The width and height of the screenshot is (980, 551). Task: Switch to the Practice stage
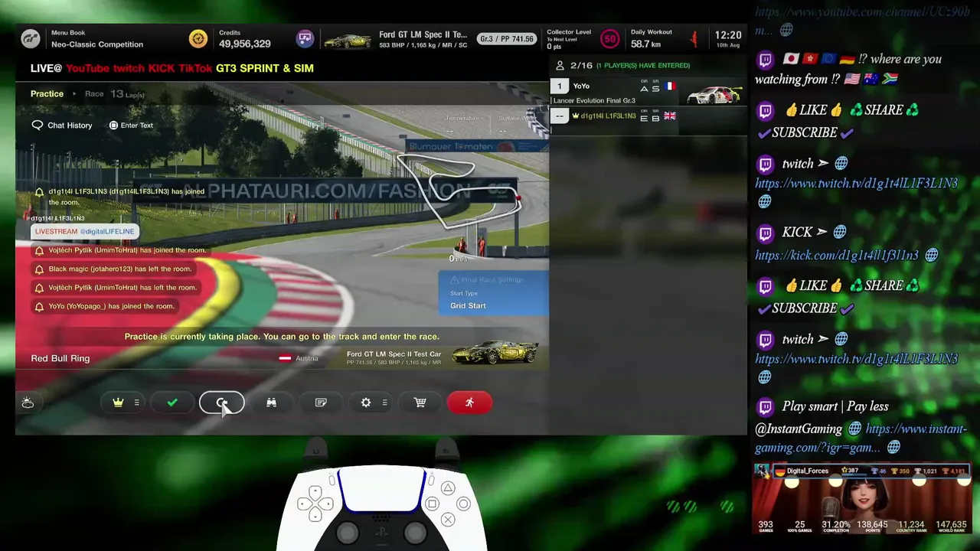[47, 93]
